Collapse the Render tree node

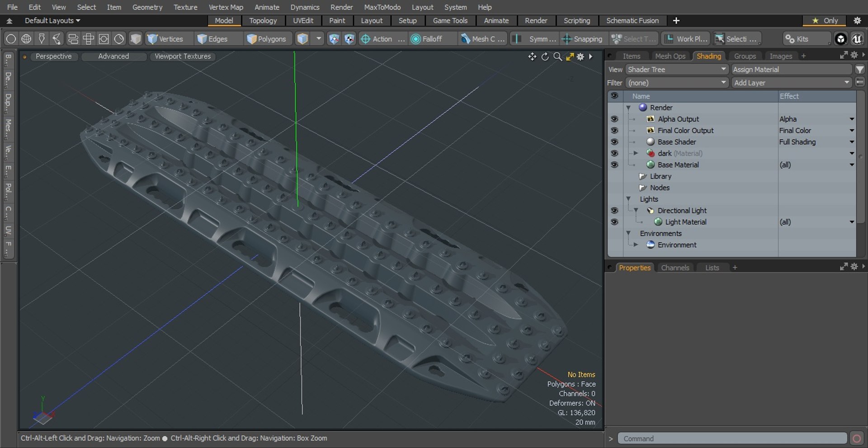(628, 108)
